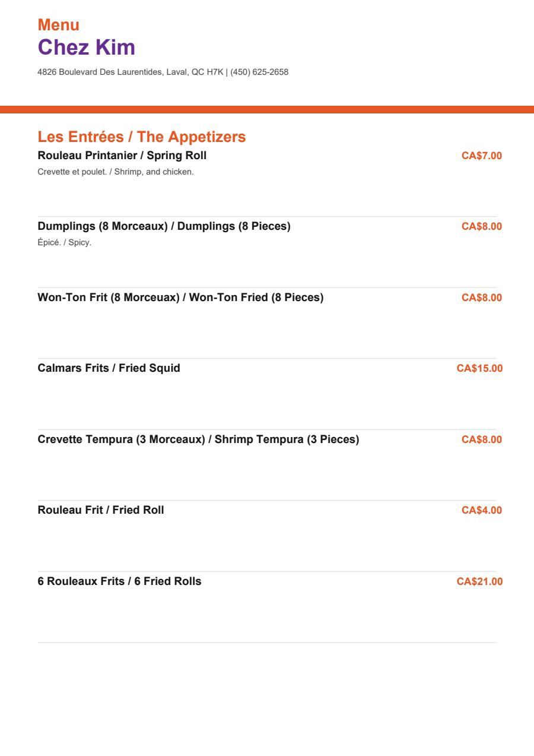This screenshot has width=534, height=756.
Task: Click the orange Menu heading
Action: (59, 25)
